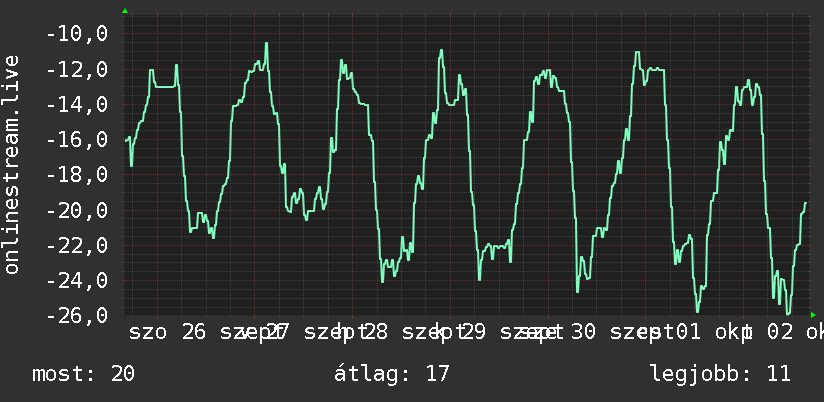Click the -24,0 y-axis label
The height and width of the screenshot is (402, 824).
(x=77, y=281)
